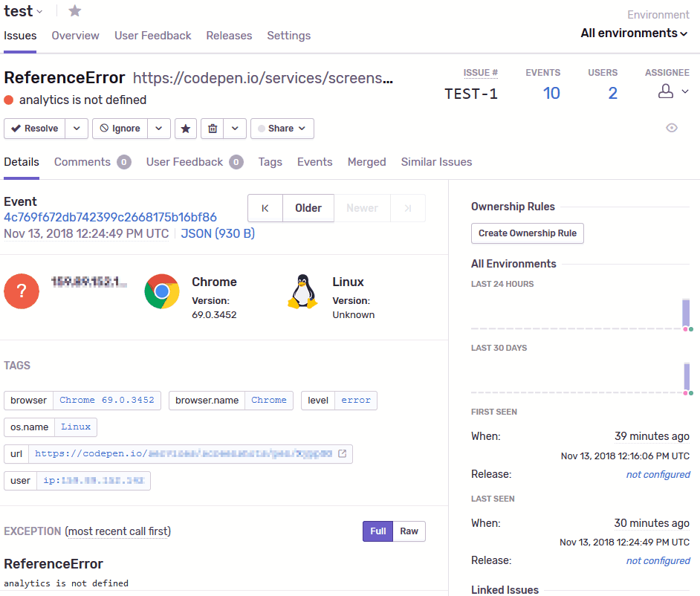Viewport: 700px width, 596px height.
Task: Open the Releases navigation tab
Action: pos(229,36)
